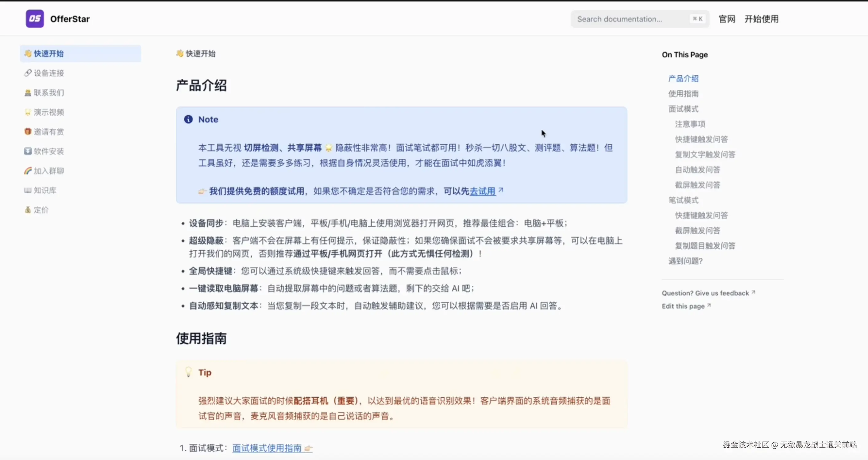Viewport: 868px width, 460px height.
Task: Click Question? Give us feedback link
Action: pyautogui.click(x=705, y=293)
